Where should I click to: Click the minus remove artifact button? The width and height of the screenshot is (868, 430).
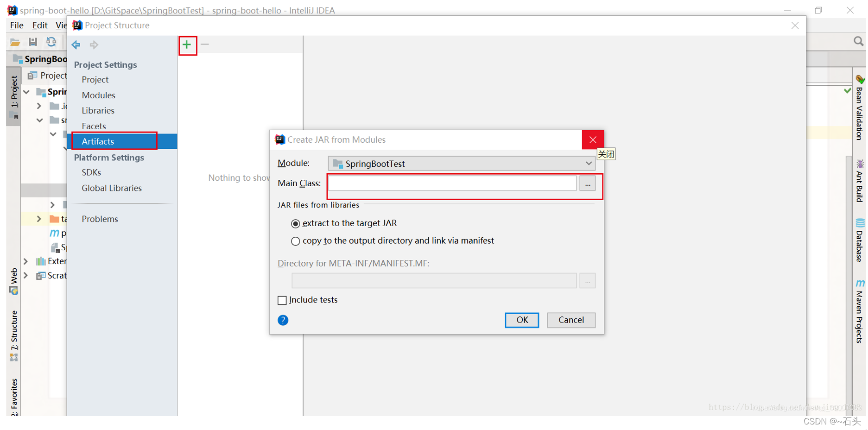[x=205, y=44]
